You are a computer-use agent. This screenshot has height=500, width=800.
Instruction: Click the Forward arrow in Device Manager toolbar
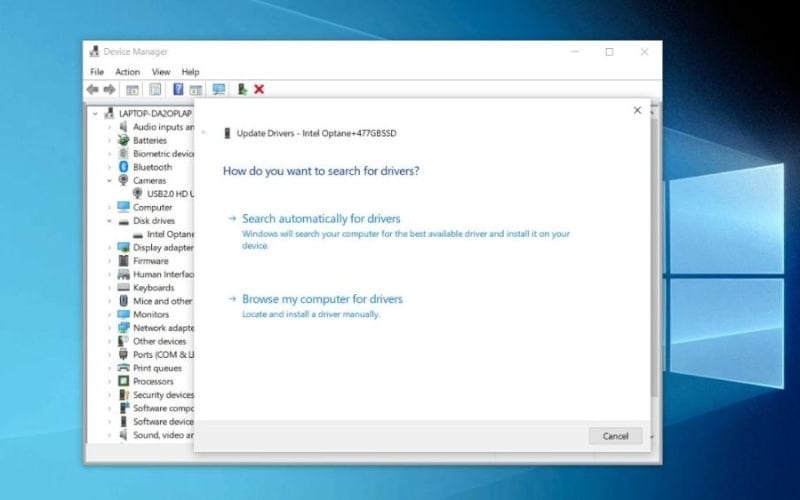tap(109, 90)
